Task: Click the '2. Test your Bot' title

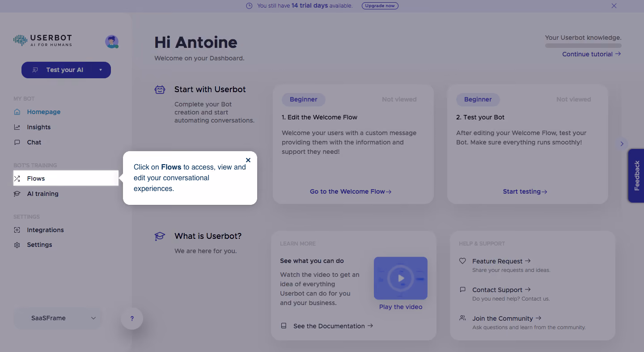Action: (480, 117)
